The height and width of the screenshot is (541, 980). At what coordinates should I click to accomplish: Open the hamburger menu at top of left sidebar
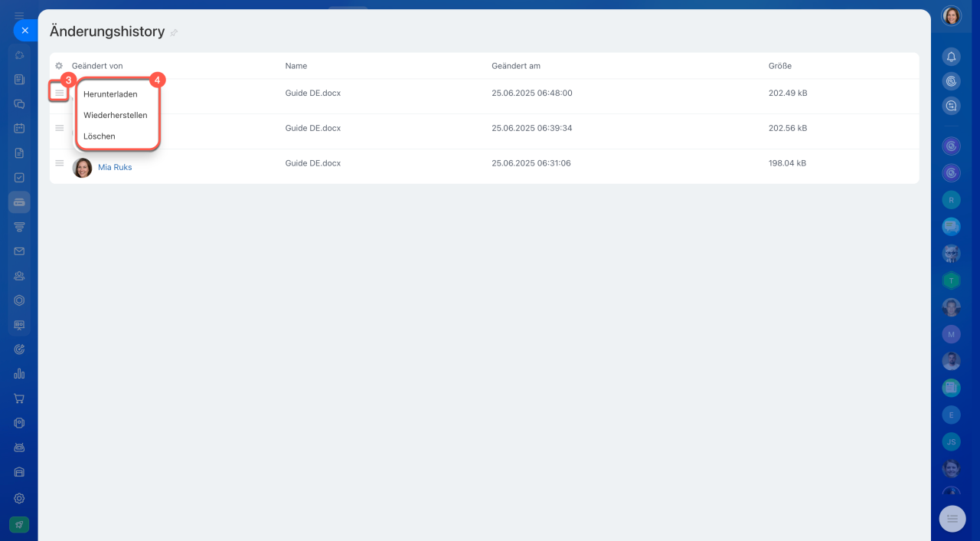19,15
